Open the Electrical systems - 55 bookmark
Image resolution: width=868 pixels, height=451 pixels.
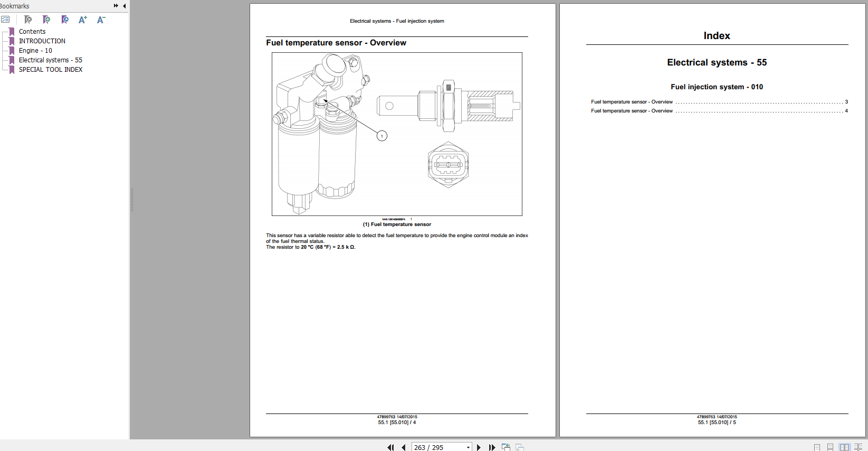pyautogui.click(x=50, y=60)
